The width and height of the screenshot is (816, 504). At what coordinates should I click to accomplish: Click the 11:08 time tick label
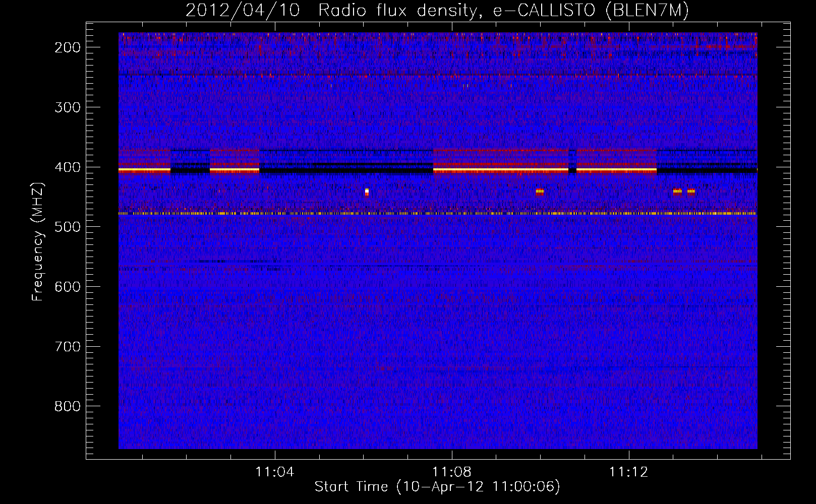click(452, 472)
